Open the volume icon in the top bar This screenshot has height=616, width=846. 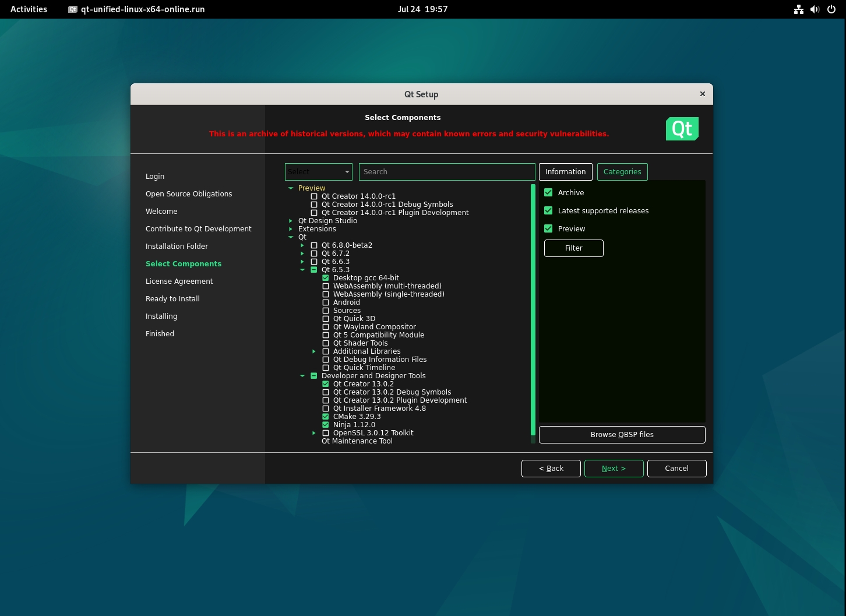click(x=815, y=9)
